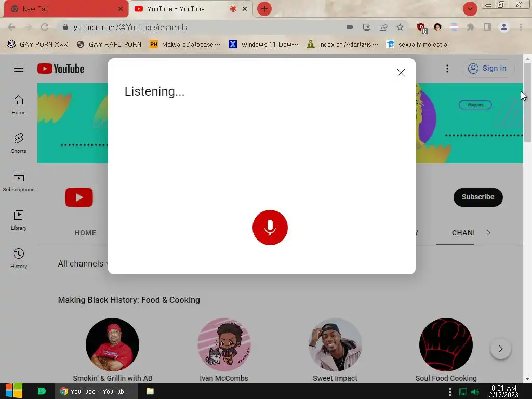Share this page via share icon
Viewport: 532px width, 399px height.
click(x=383, y=27)
